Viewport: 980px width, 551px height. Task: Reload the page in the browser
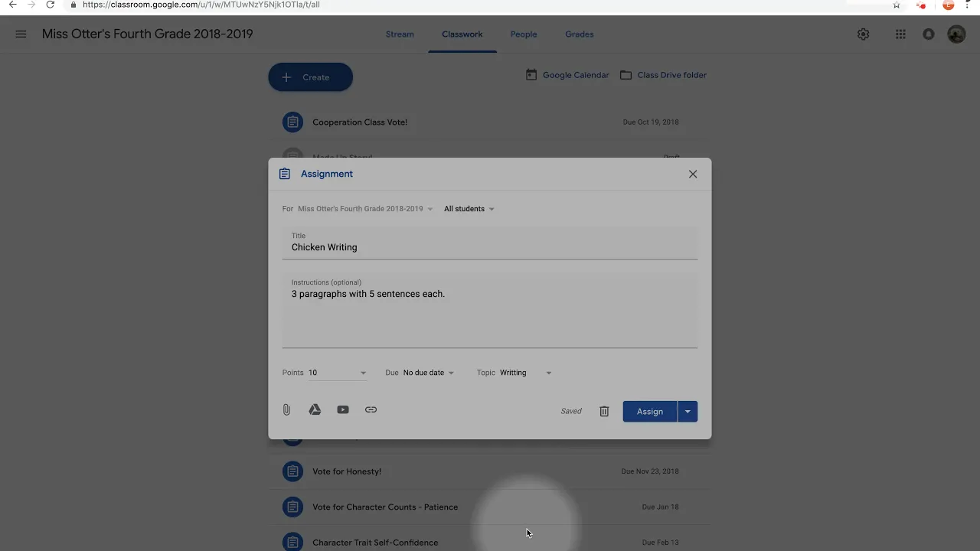tap(50, 5)
